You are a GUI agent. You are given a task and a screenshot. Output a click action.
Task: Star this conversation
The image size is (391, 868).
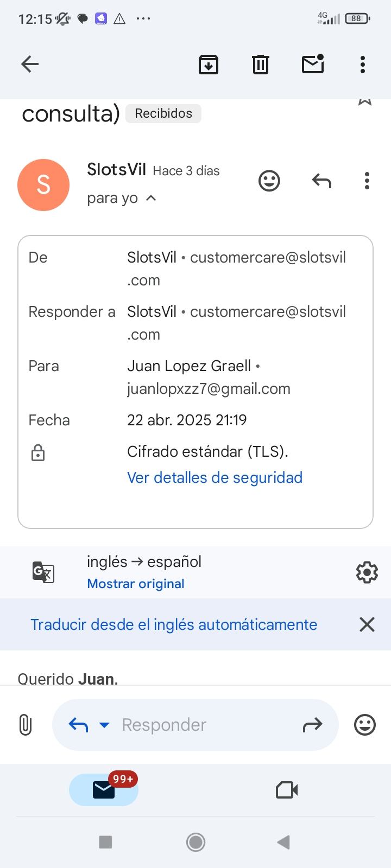[x=365, y=101]
